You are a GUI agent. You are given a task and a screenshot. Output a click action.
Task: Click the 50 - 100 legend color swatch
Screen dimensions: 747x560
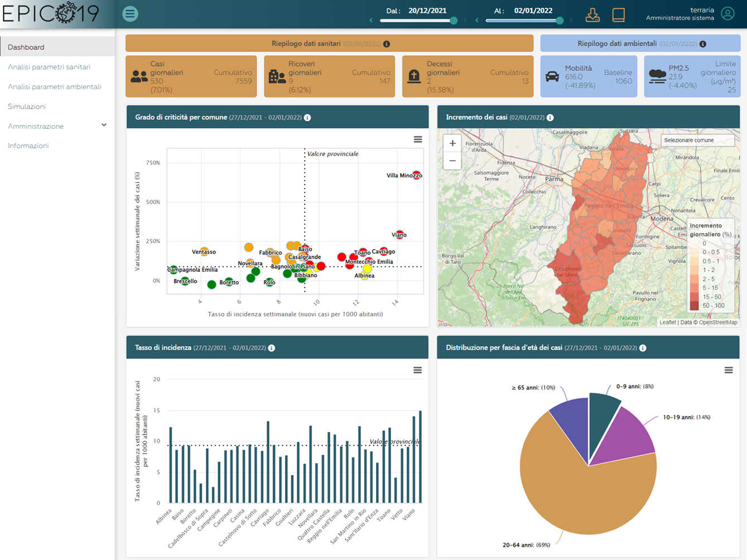coord(695,306)
